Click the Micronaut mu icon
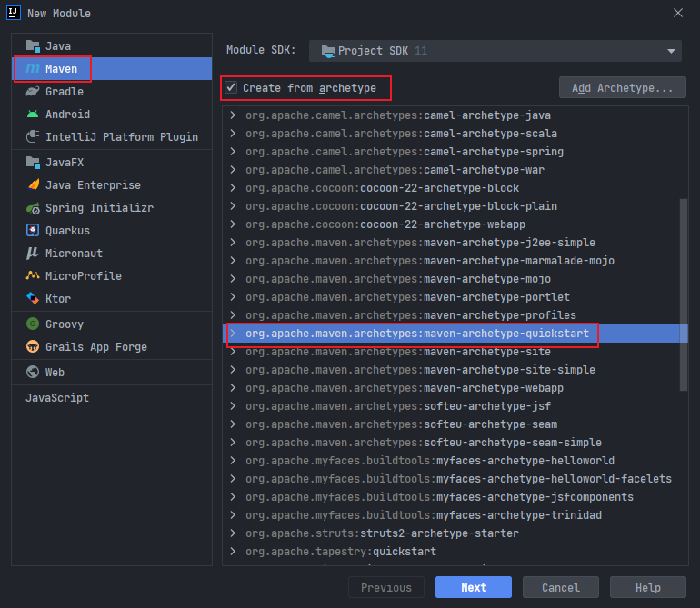The width and height of the screenshot is (700, 608). pyautogui.click(x=33, y=254)
